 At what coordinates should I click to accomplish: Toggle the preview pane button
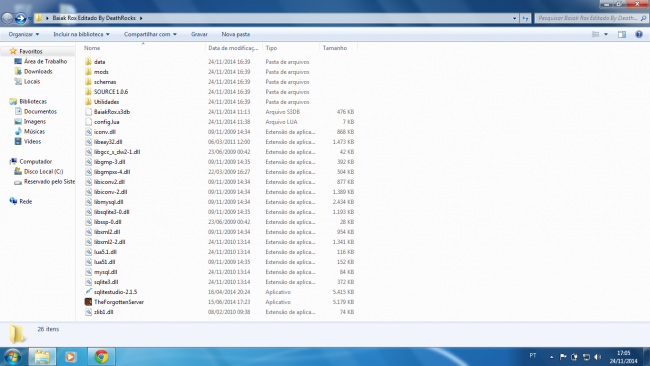pos(622,34)
